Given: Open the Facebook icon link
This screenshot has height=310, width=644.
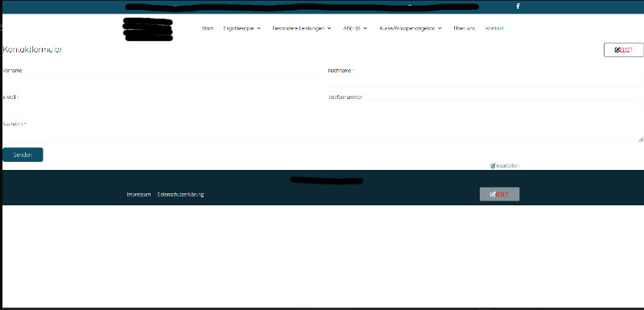Looking at the screenshot, I should (x=518, y=6).
